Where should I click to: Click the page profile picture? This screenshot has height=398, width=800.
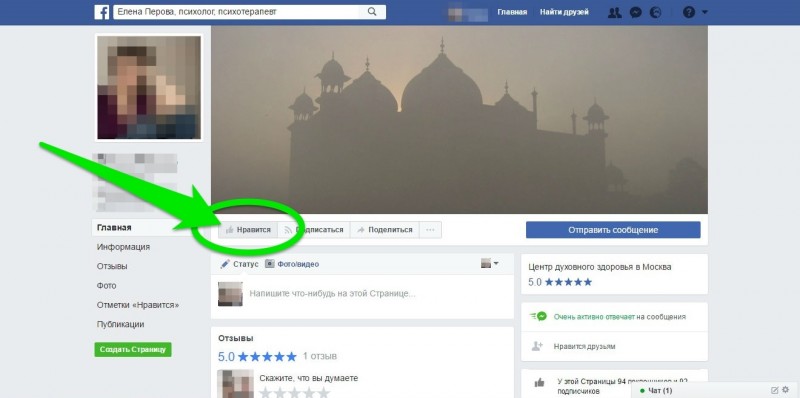[149, 87]
